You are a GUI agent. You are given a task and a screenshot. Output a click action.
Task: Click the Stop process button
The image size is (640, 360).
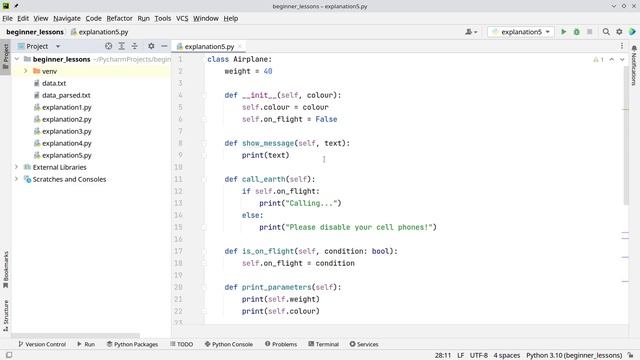click(589, 32)
